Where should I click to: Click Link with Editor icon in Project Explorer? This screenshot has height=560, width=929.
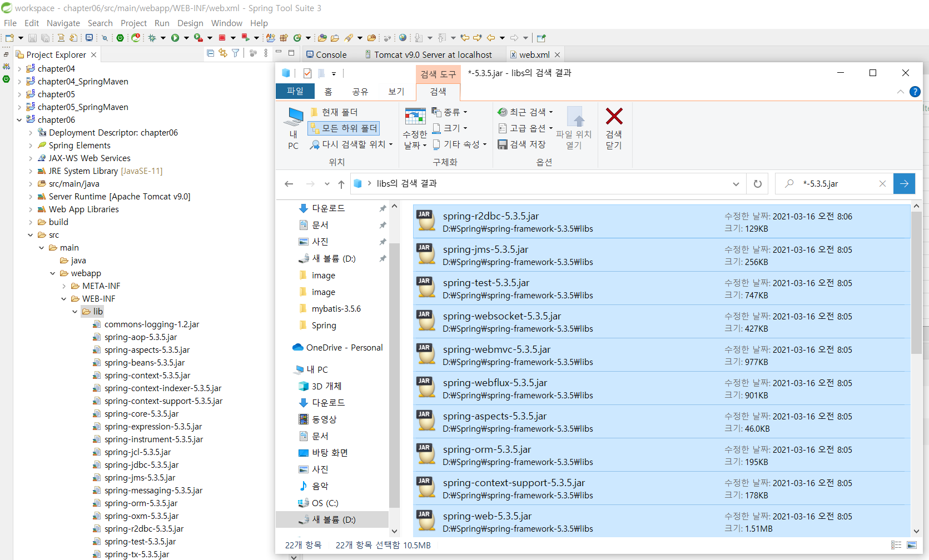(x=223, y=53)
